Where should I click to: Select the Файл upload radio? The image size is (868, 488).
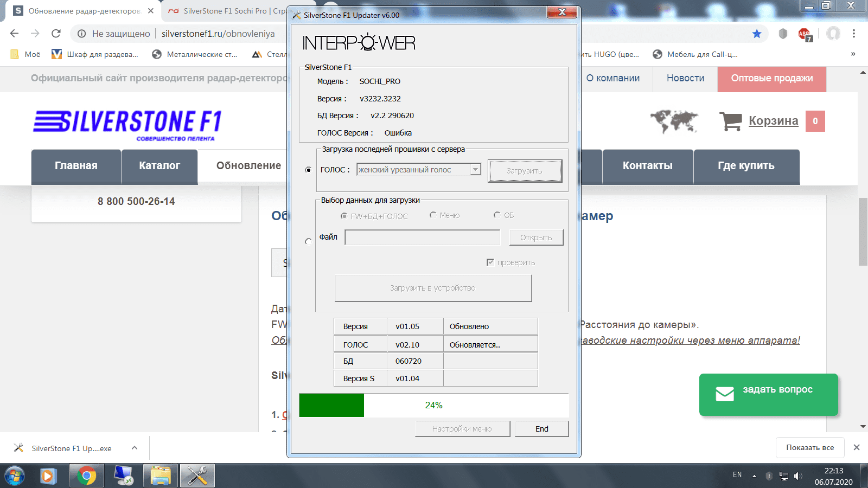click(x=309, y=241)
